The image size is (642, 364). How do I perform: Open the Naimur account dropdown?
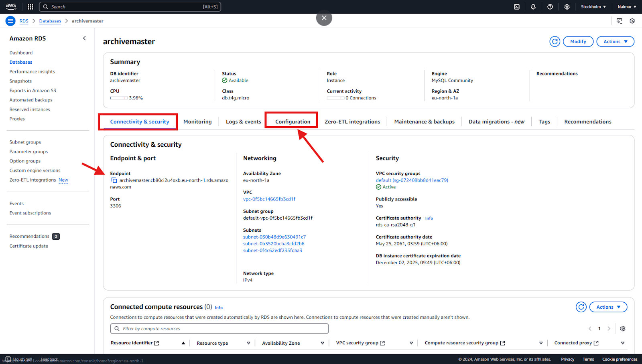click(x=627, y=7)
